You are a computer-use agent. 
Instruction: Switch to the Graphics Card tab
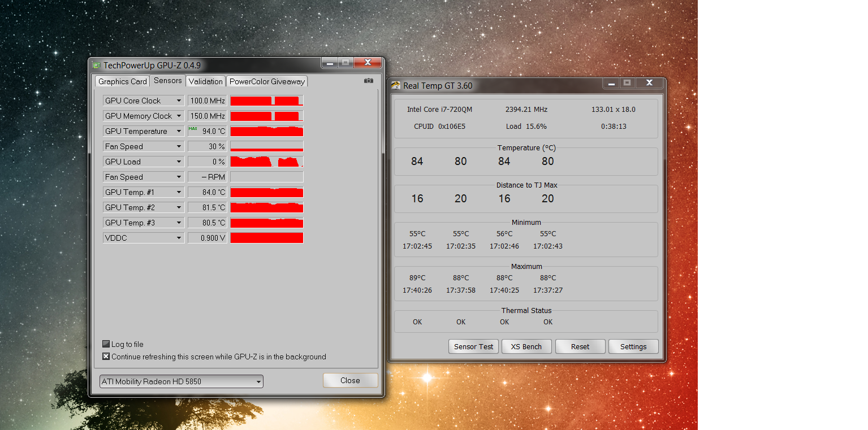tap(123, 81)
